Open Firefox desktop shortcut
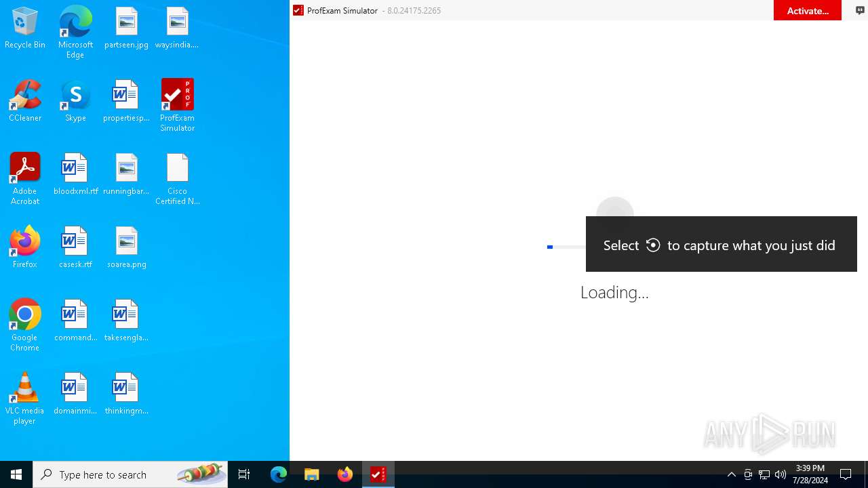The width and height of the screenshot is (868, 488). (x=25, y=248)
